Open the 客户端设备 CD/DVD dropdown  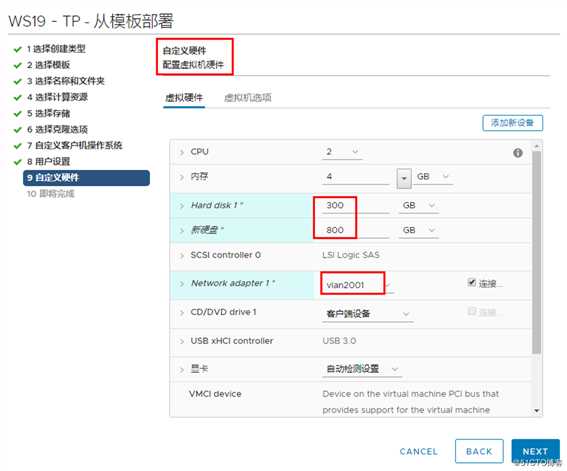[x=367, y=314]
